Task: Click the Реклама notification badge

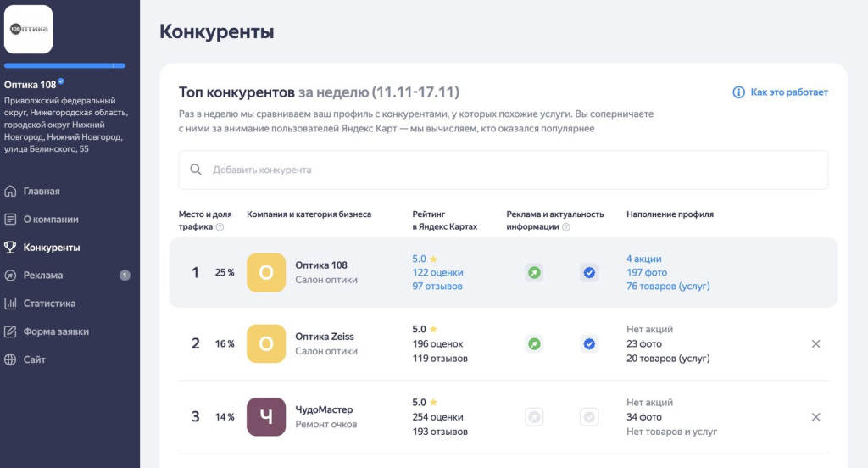Action: 125,276
